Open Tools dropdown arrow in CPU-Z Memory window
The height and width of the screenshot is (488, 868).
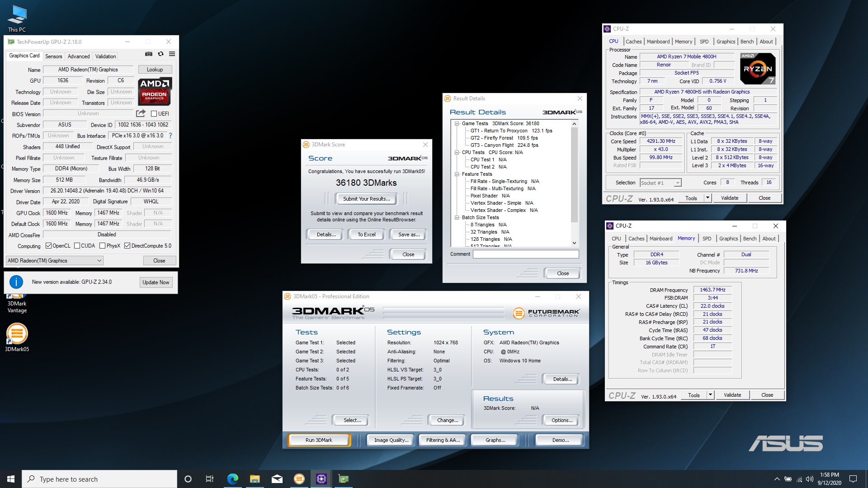pos(710,395)
